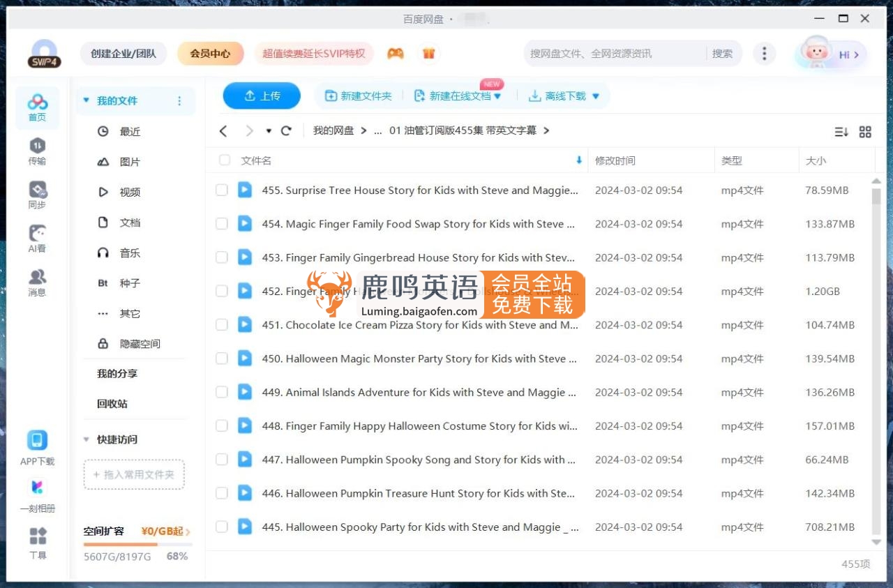Click the video icon of file 450
The width and height of the screenshot is (893, 588).
coord(244,358)
